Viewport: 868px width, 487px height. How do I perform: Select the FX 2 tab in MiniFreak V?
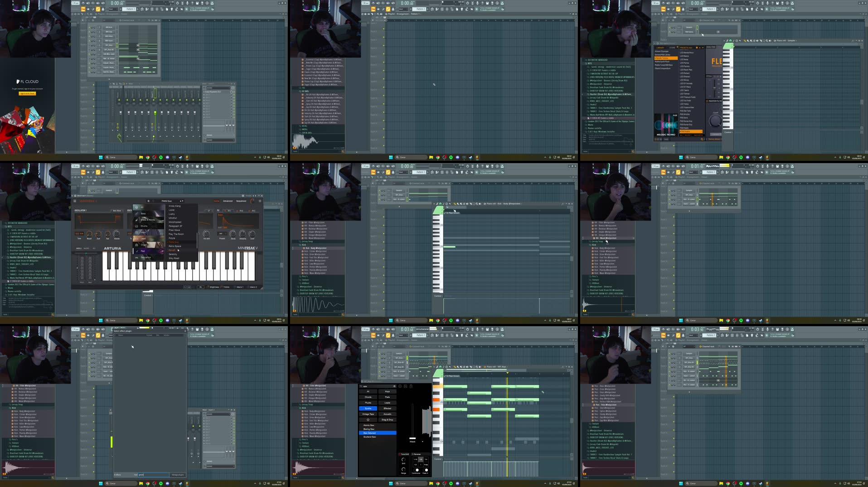click(x=241, y=211)
